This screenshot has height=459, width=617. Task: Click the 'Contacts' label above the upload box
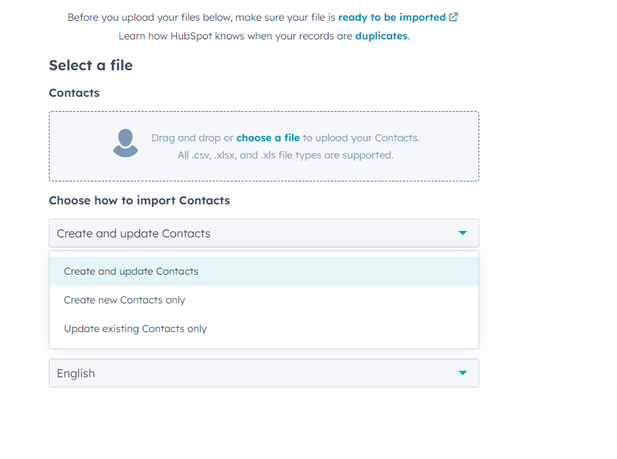pos(74,93)
